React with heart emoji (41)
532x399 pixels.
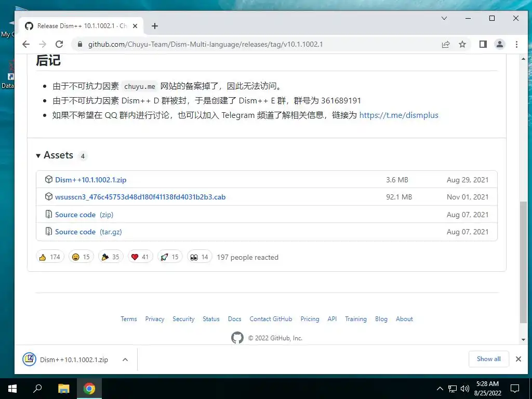140,257
